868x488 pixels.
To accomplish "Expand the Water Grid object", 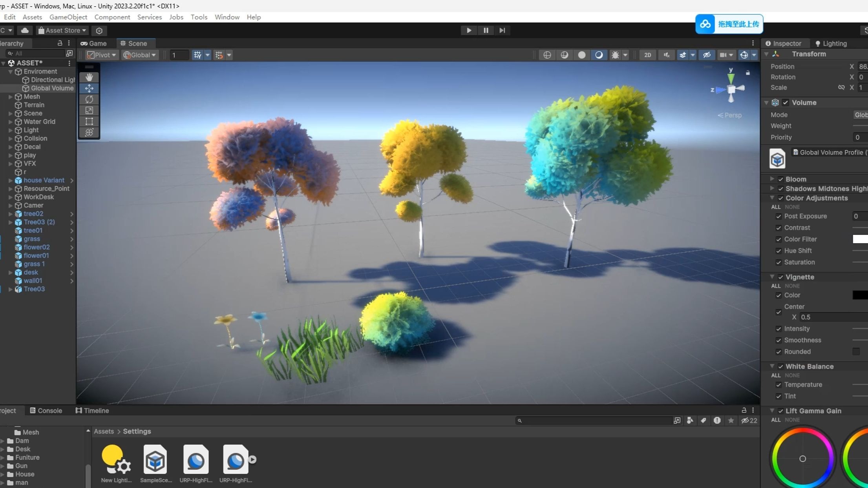I will point(11,122).
